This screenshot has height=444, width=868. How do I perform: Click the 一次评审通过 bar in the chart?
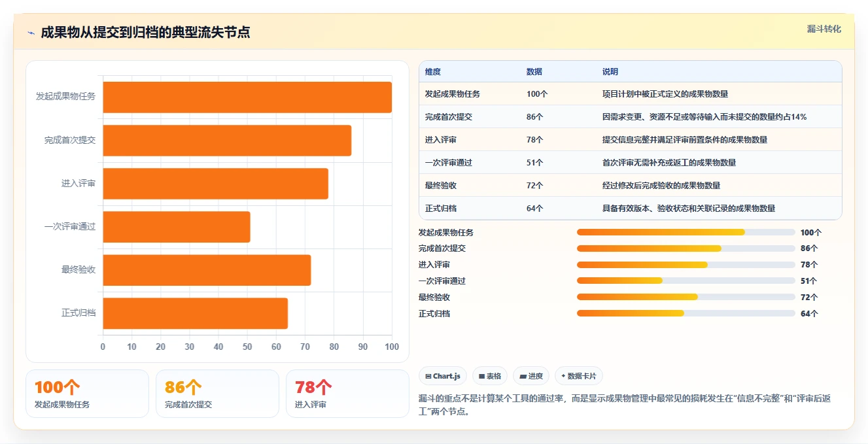point(177,227)
